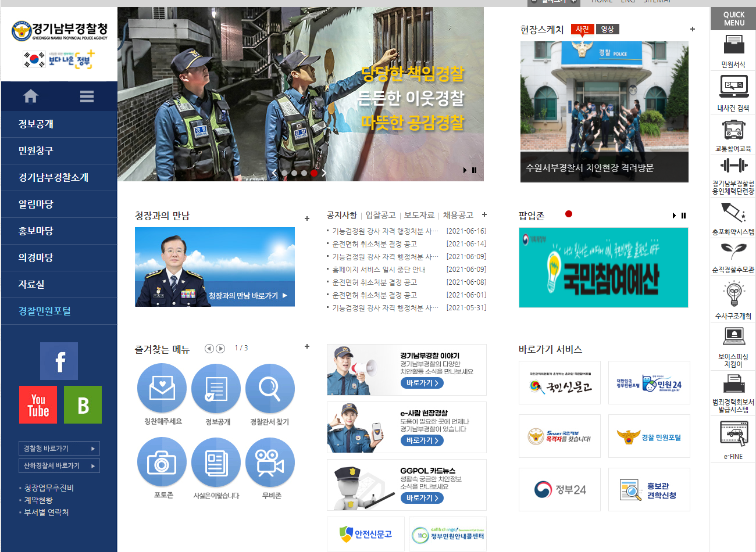Next page of 즐겨찾는 메뉴

click(220, 349)
